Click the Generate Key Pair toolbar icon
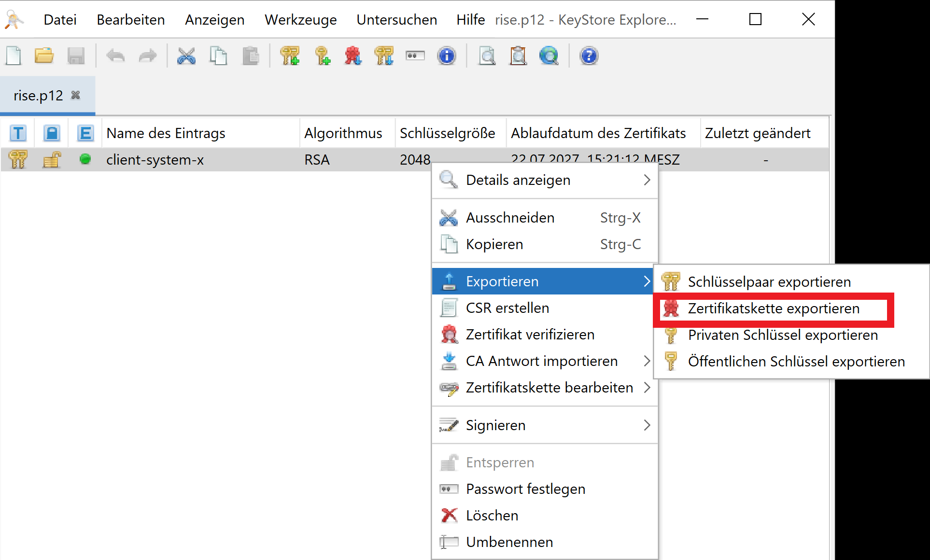 (290, 56)
